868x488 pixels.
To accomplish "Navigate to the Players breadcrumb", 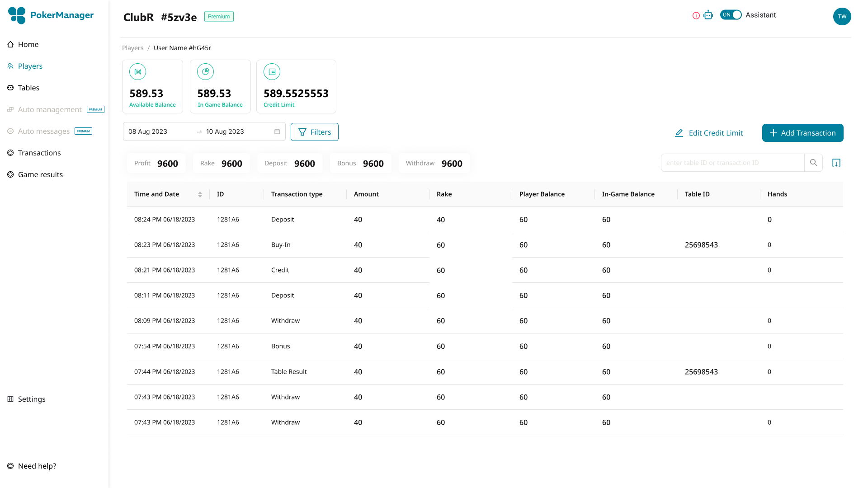I will pyautogui.click(x=132, y=48).
